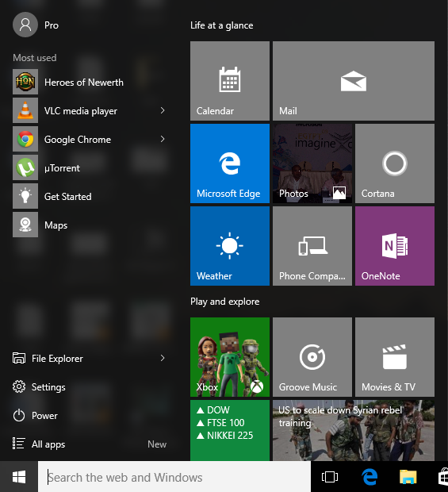
Task: Open the Movies & TV tile
Action: (395, 357)
